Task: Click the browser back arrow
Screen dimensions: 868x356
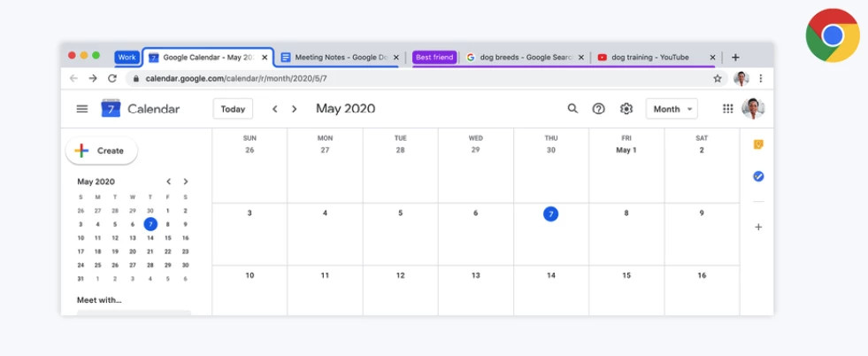Action: point(73,78)
